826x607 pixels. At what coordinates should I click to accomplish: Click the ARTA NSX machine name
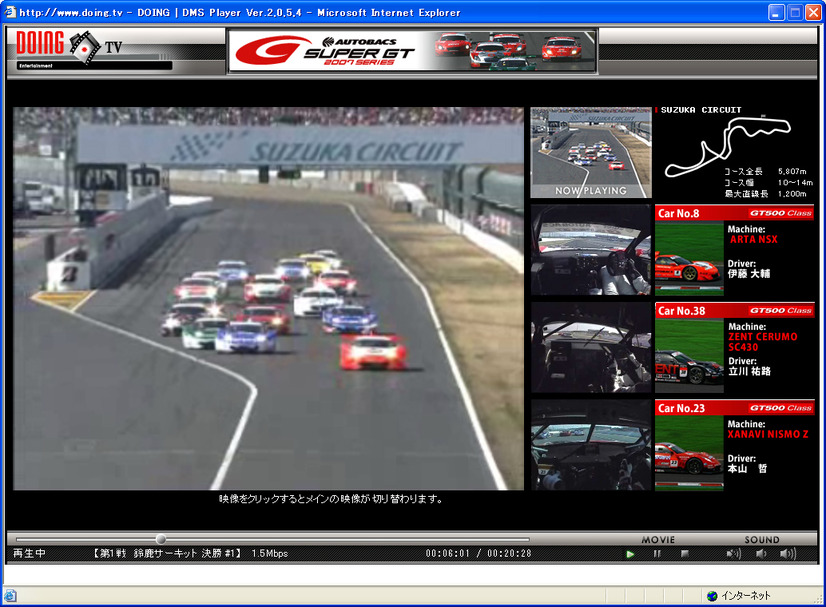[753, 239]
